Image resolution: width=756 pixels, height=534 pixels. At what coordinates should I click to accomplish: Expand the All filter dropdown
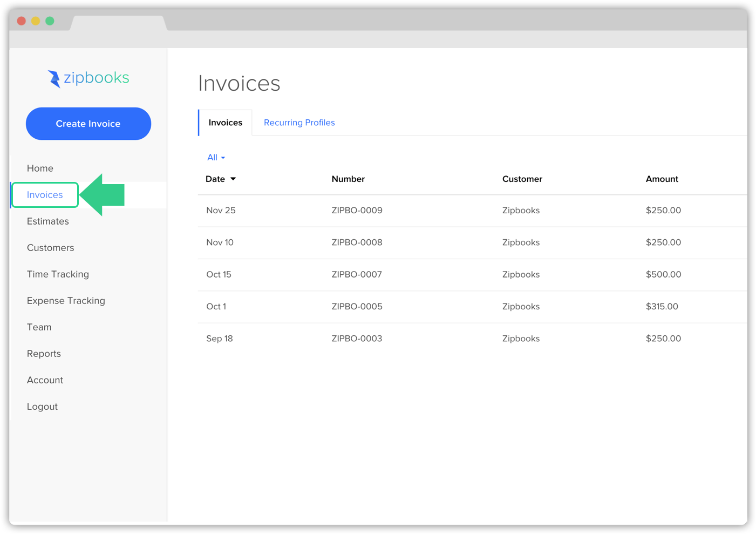click(216, 158)
